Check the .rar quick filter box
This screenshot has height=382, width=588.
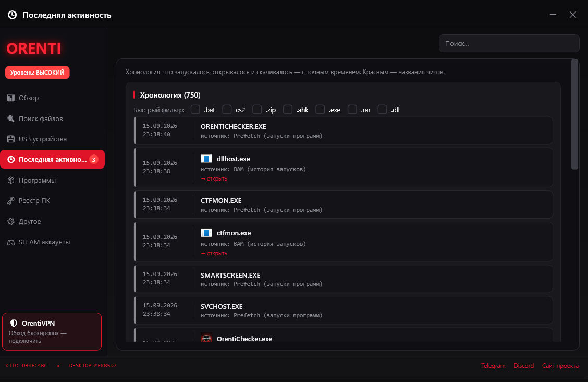(352, 109)
